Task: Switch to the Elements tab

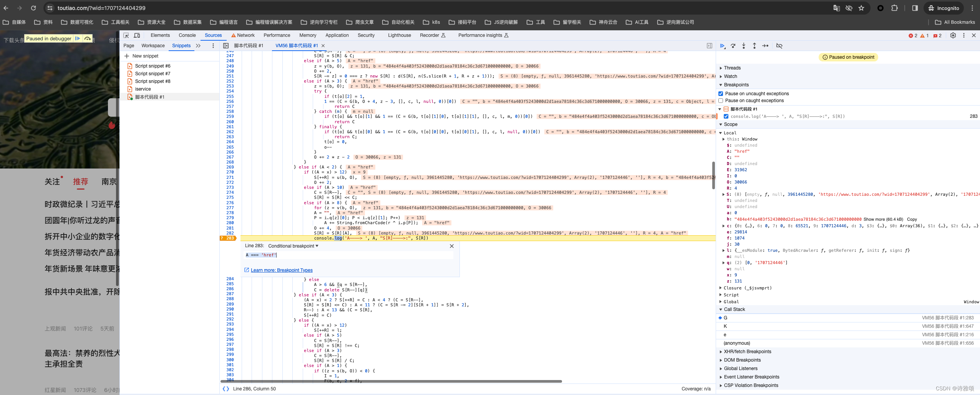Action: (160, 35)
